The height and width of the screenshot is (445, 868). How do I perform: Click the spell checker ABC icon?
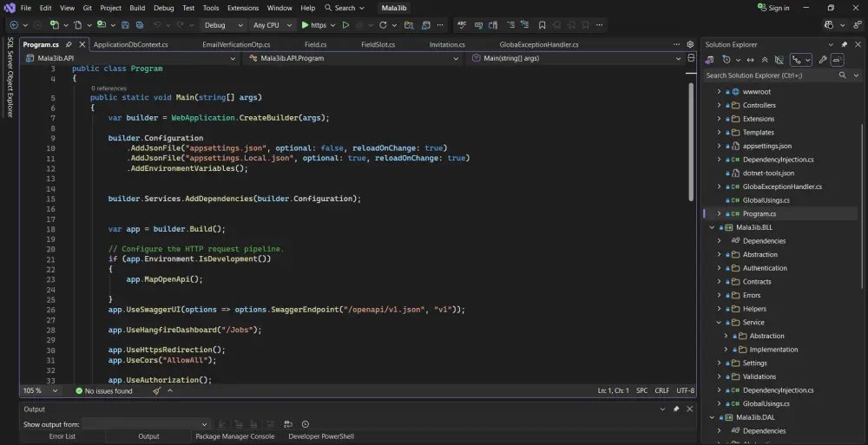pos(462,25)
